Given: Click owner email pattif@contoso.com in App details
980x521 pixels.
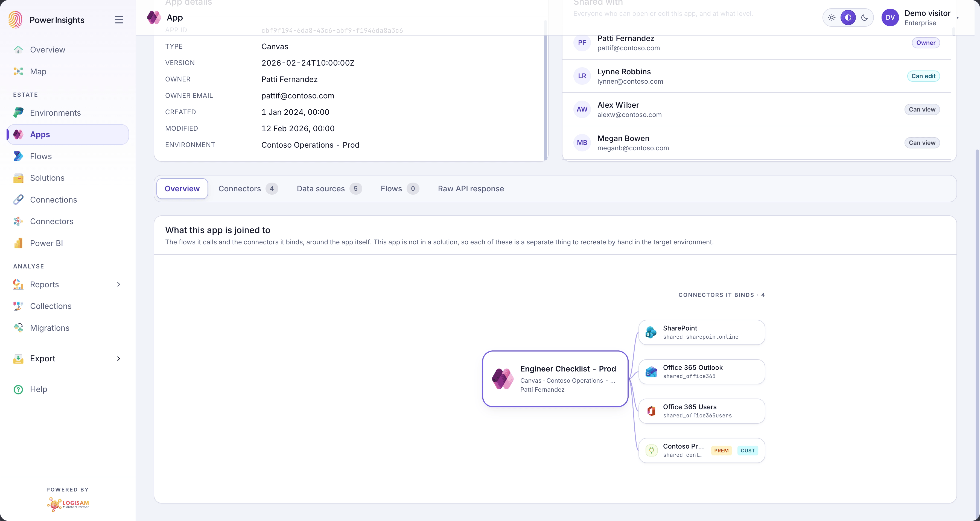Looking at the screenshot, I should (x=297, y=96).
